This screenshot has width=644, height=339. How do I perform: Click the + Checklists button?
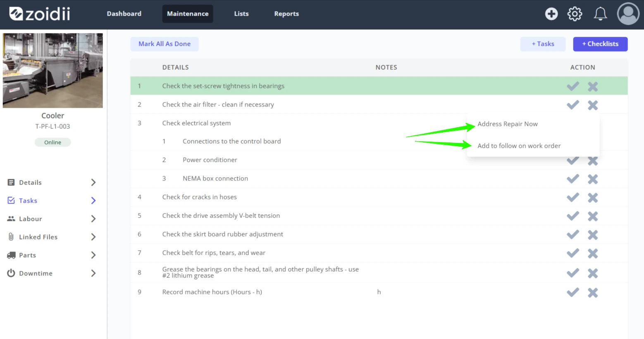point(600,44)
